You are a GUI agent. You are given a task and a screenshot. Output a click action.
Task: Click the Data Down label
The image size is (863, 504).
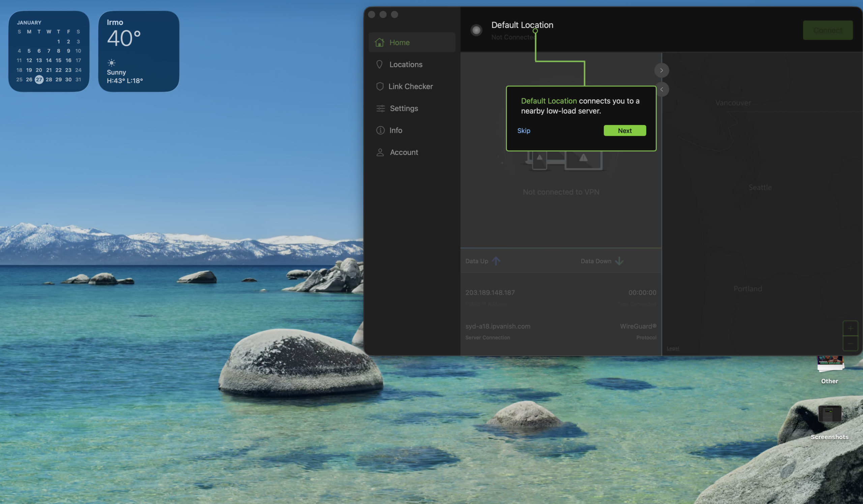coord(596,261)
